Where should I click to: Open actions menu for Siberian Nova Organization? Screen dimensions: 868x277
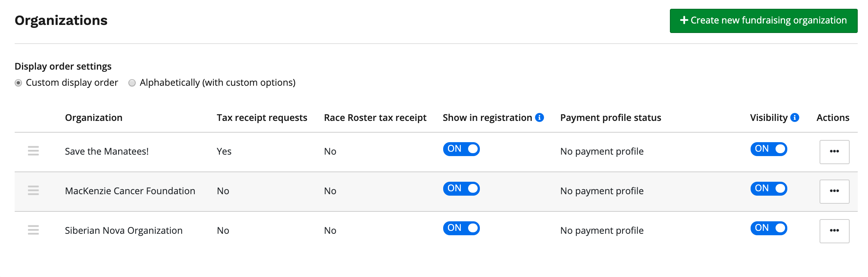[834, 231]
